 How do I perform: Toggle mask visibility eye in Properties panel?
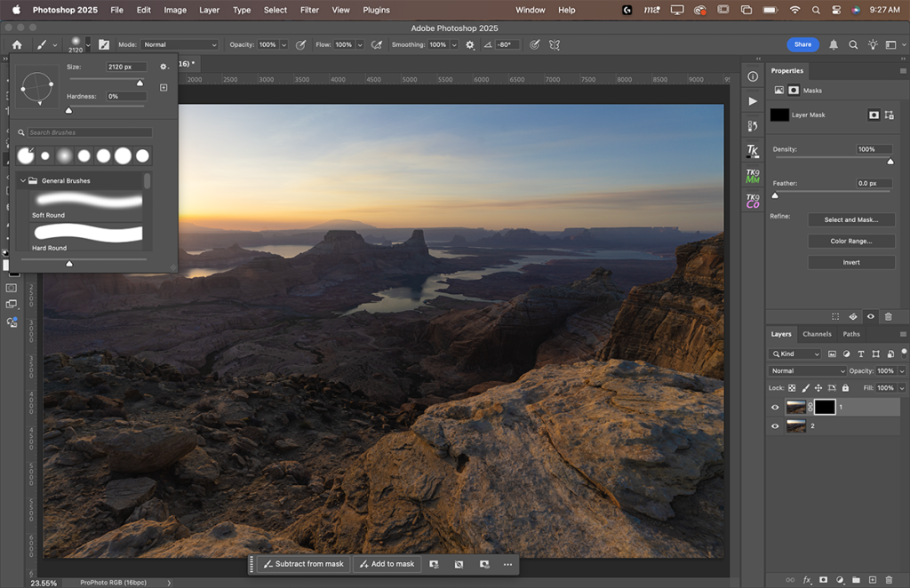(x=871, y=316)
